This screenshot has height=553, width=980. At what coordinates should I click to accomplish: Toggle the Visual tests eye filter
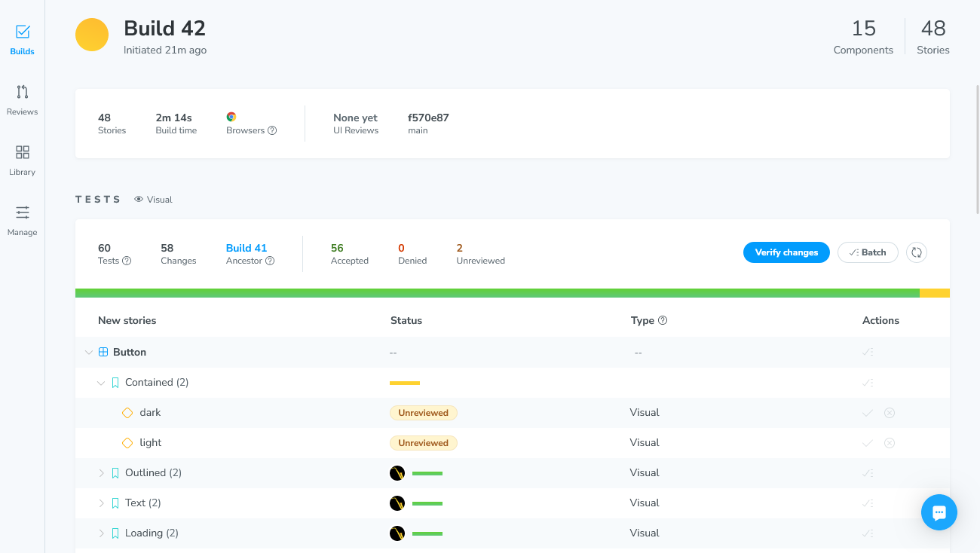click(153, 200)
